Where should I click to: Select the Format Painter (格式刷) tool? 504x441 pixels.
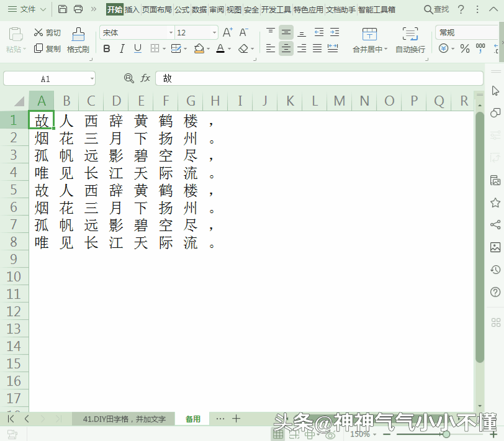click(78, 40)
